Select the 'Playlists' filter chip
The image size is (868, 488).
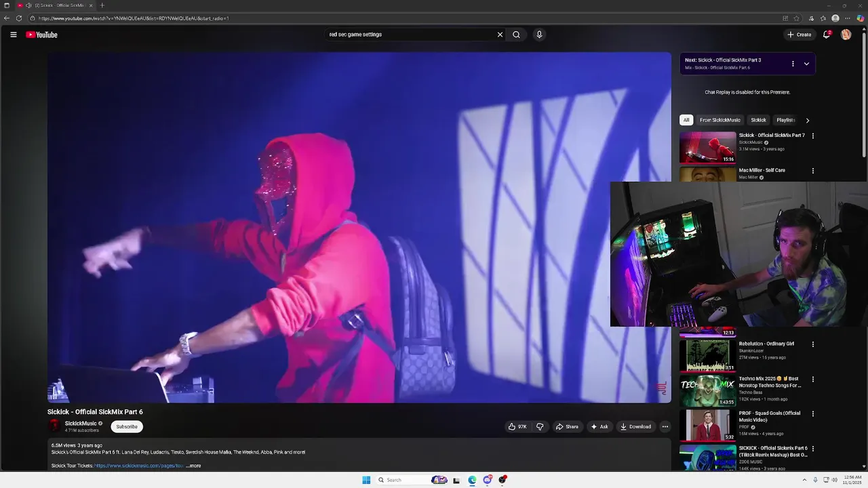point(785,120)
